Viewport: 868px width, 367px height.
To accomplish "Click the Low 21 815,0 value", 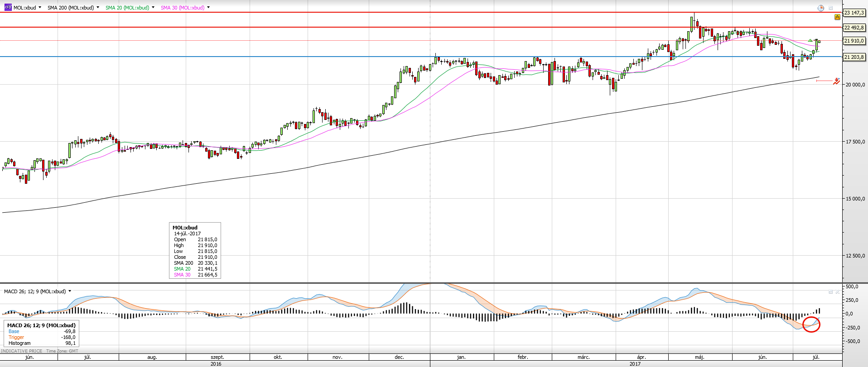I will (207, 251).
